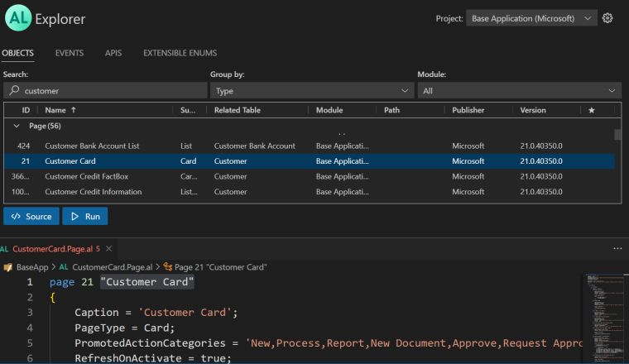Click the AL file icon on editor tab
Image resolution: width=629 pixels, height=364 pixels.
click(x=4, y=249)
